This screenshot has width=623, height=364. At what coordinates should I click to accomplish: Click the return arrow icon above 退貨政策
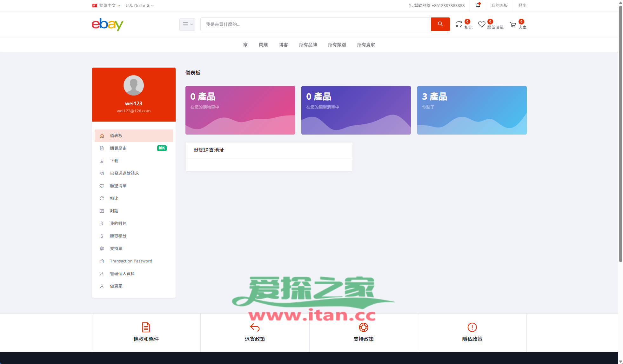[x=255, y=327]
